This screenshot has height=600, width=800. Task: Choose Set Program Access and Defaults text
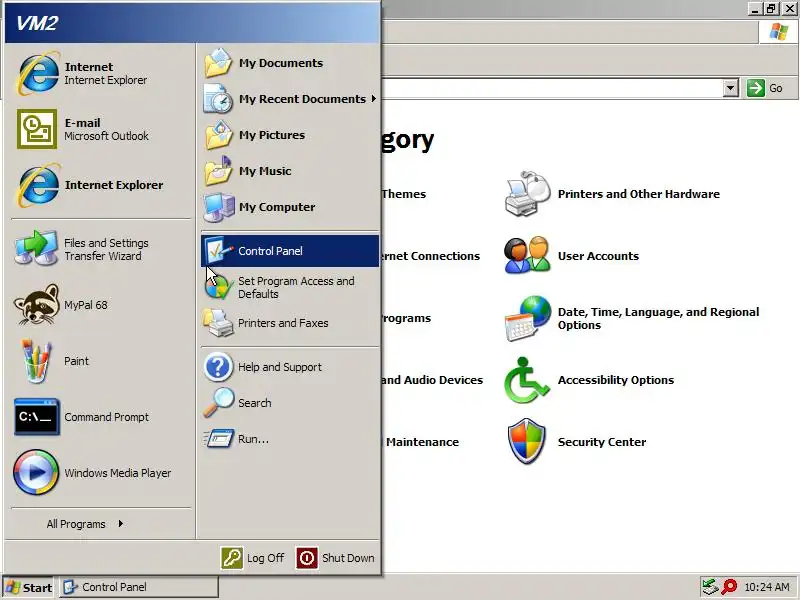pos(296,287)
